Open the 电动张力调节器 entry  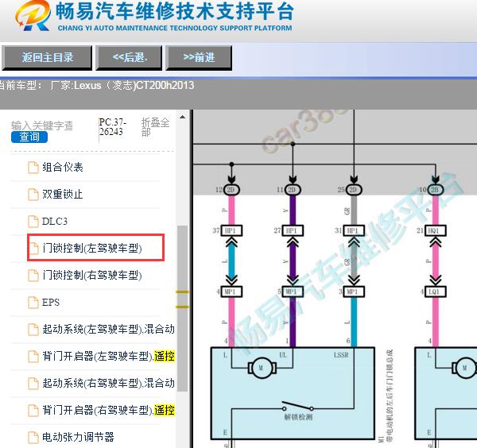pyautogui.click(x=78, y=437)
